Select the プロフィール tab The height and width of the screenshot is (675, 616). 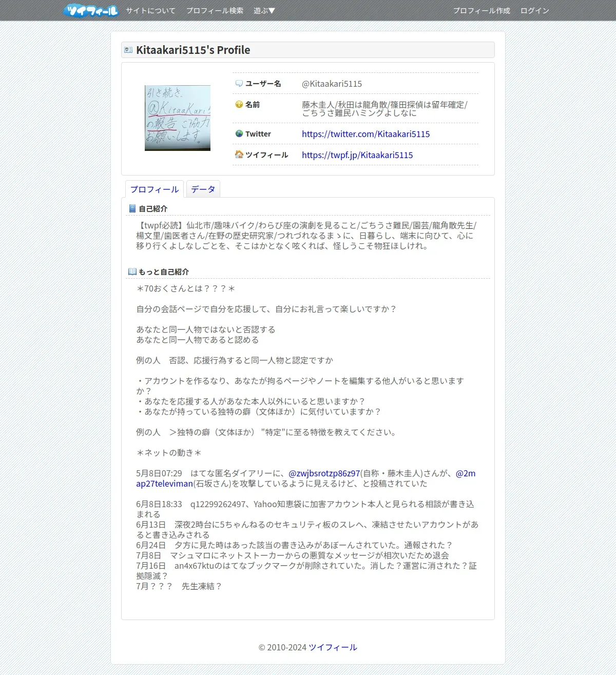click(x=155, y=189)
